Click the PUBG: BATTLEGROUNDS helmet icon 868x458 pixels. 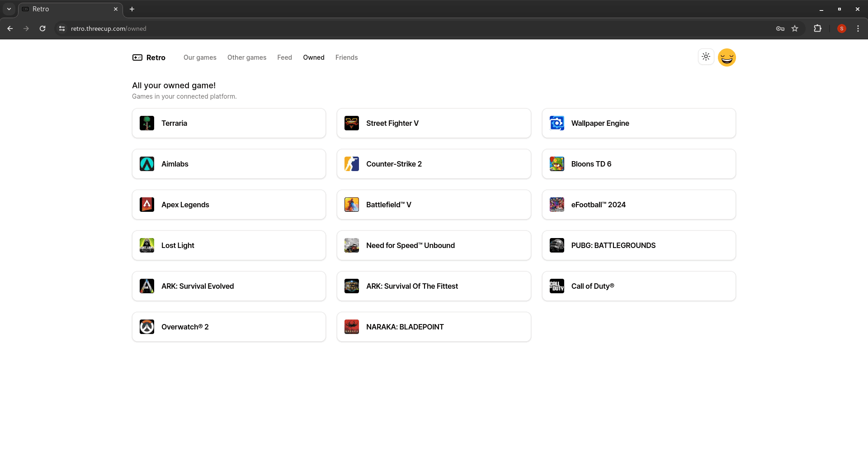coord(557,245)
